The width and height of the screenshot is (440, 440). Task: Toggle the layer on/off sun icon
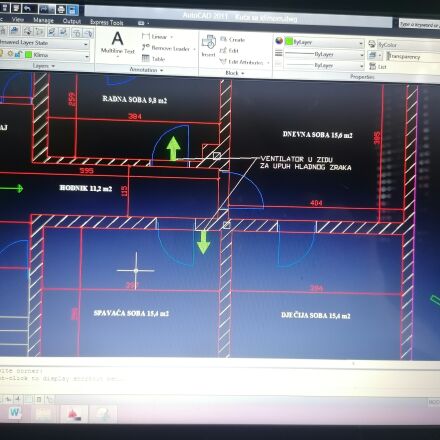pyautogui.click(x=10, y=54)
